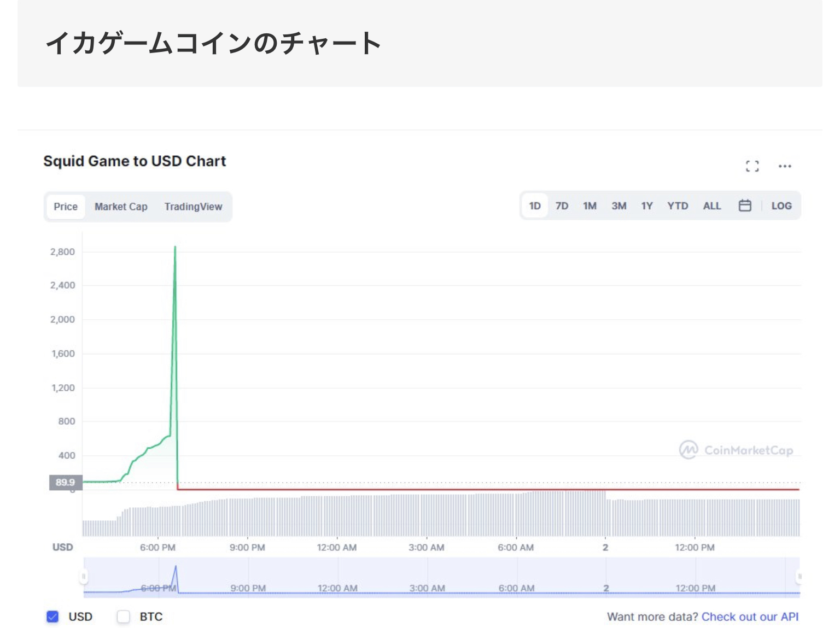
Task: Show the YTD time range
Action: coord(677,206)
